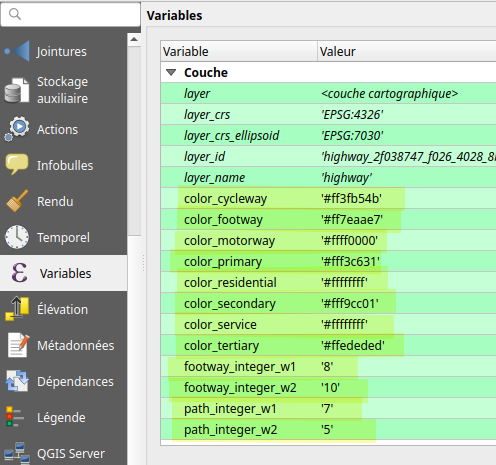Select the path_integer_w2 variable name

click(x=230, y=430)
